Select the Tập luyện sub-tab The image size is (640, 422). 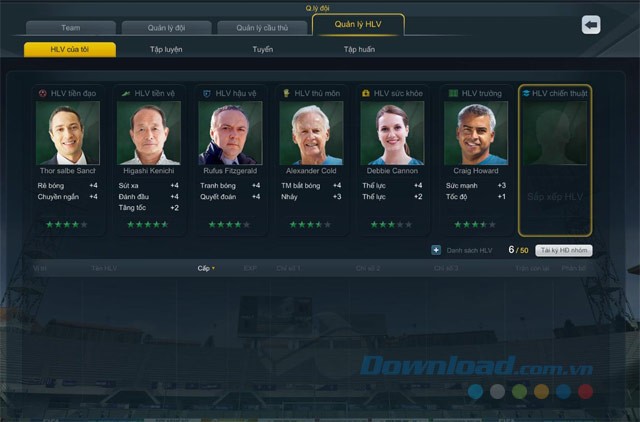pos(166,49)
